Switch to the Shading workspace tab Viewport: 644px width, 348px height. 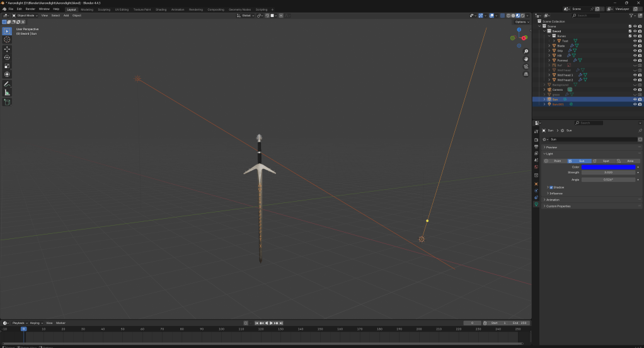pyautogui.click(x=161, y=9)
